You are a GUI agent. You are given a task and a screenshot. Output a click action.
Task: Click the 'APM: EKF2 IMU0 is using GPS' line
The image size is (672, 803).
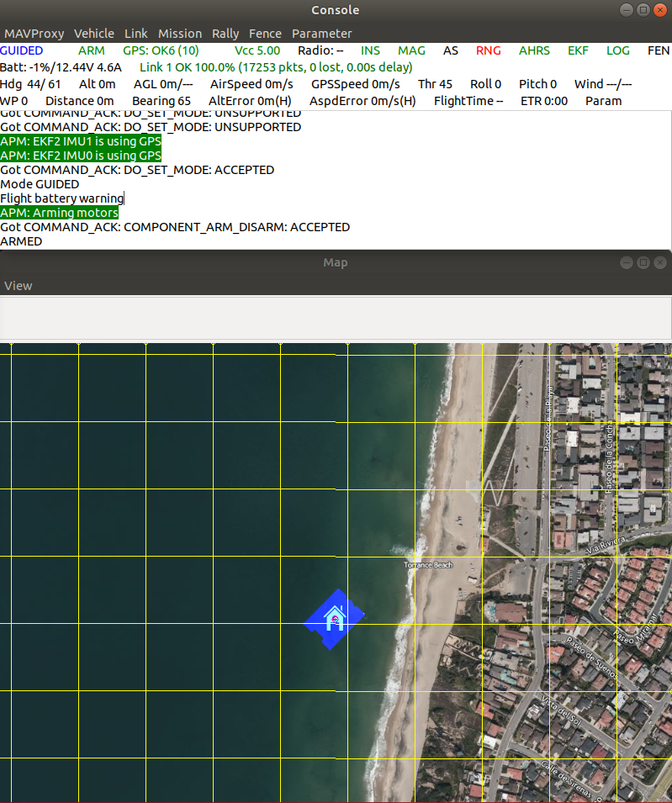click(x=81, y=156)
